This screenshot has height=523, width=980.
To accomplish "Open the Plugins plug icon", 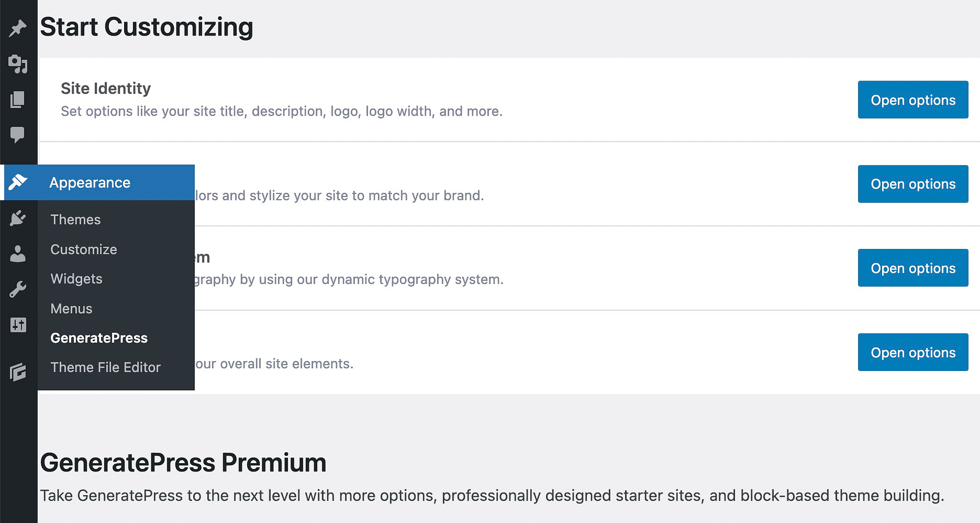I will [18, 218].
